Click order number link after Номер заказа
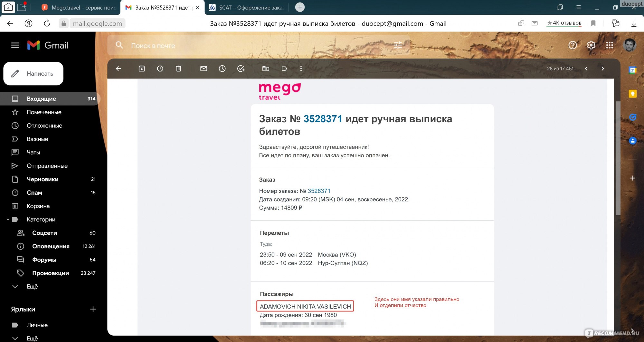Viewport: 644px width, 342px height. (x=319, y=191)
